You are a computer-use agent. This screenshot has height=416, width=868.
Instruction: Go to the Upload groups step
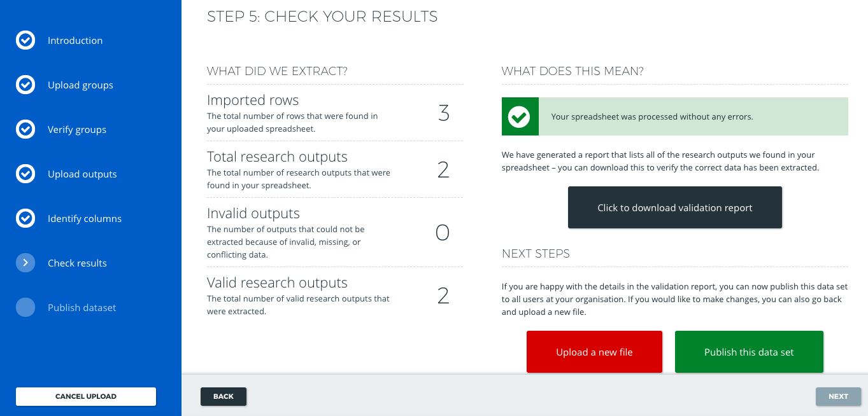pyautogui.click(x=80, y=85)
